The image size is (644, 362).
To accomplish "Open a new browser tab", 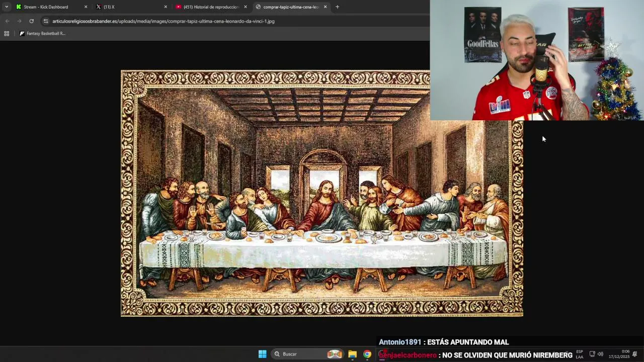I will (337, 7).
